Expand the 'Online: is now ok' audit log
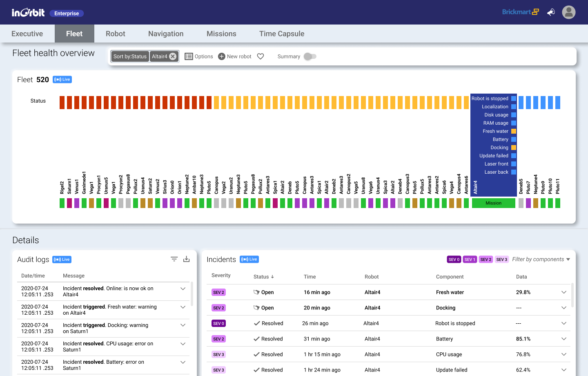588x376 pixels. 183,289
